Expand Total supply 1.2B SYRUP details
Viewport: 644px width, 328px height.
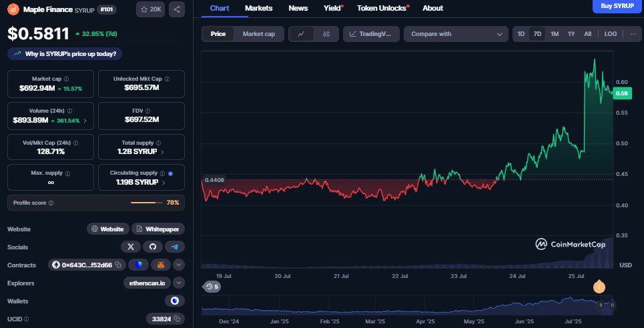click(x=162, y=152)
